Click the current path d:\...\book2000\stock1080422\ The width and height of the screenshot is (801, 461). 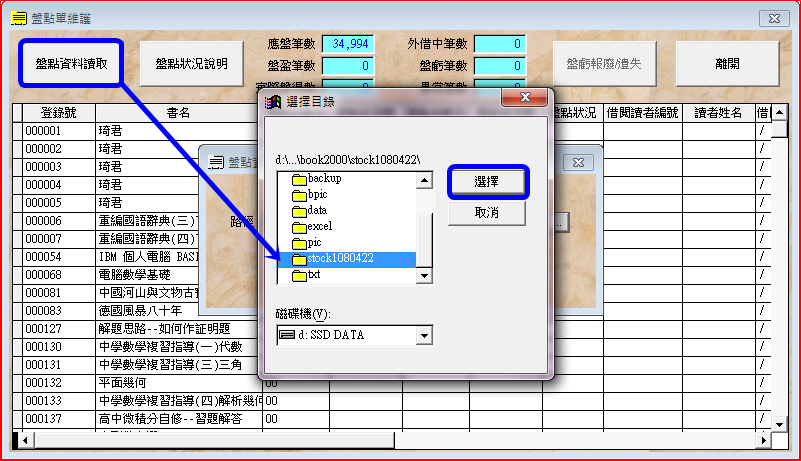click(348, 159)
